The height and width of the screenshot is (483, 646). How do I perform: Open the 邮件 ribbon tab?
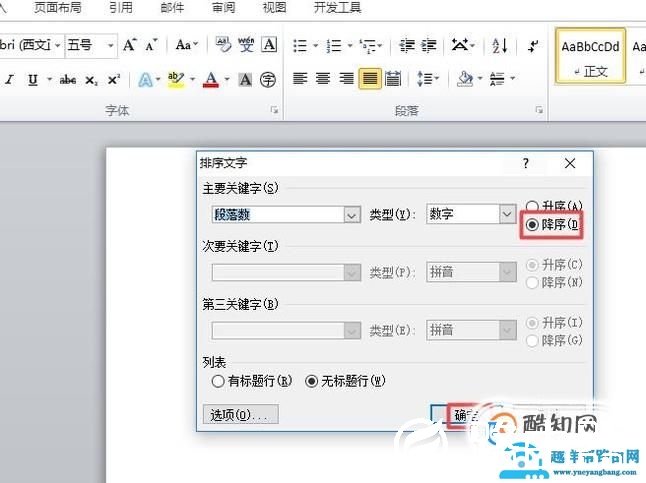tap(172, 7)
